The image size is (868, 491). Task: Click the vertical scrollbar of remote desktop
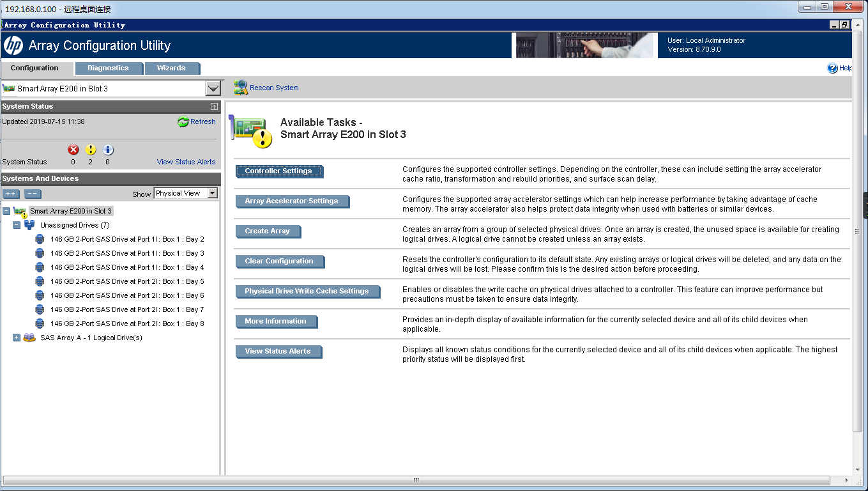click(858, 231)
